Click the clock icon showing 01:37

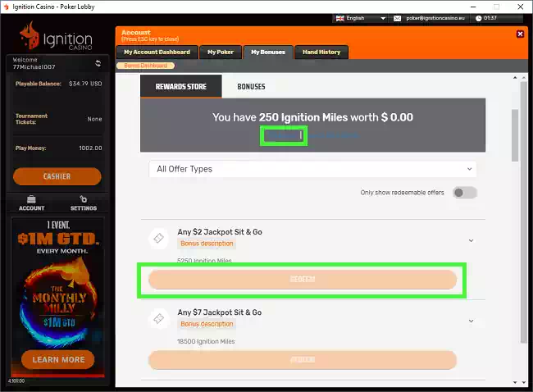[478, 18]
